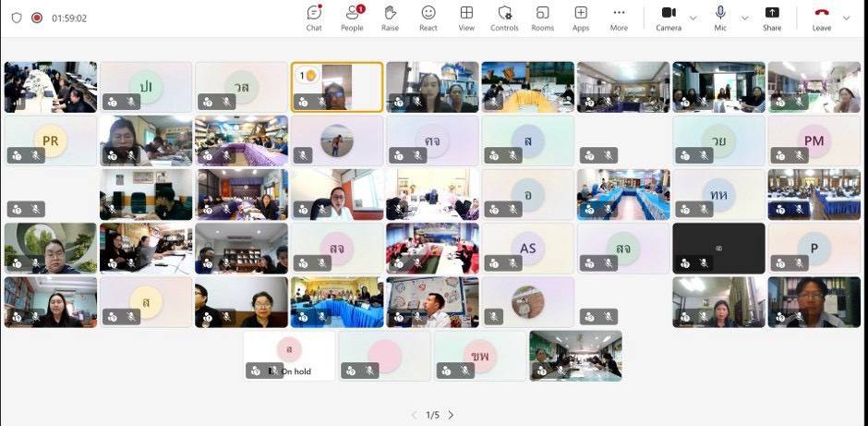Viewport: 868px width, 426px height.
Task: Go to previous page of participants
Action: pyautogui.click(x=414, y=415)
